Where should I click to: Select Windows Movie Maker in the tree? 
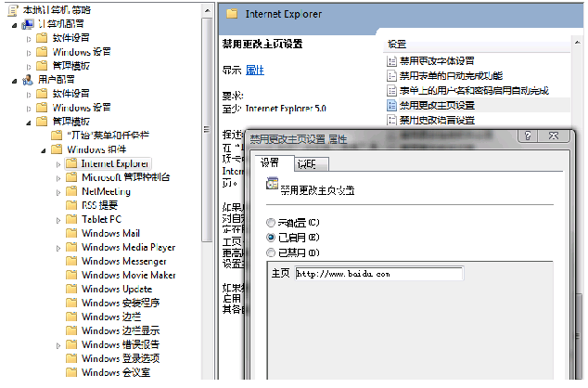tap(128, 275)
